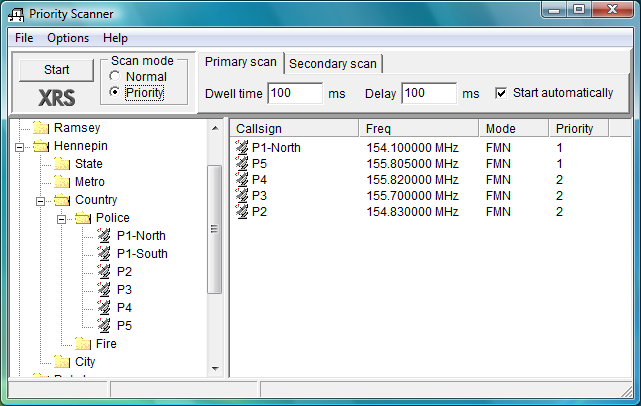Click the P2 antenna icon in the tree
The image size is (641, 406).
(104, 271)
